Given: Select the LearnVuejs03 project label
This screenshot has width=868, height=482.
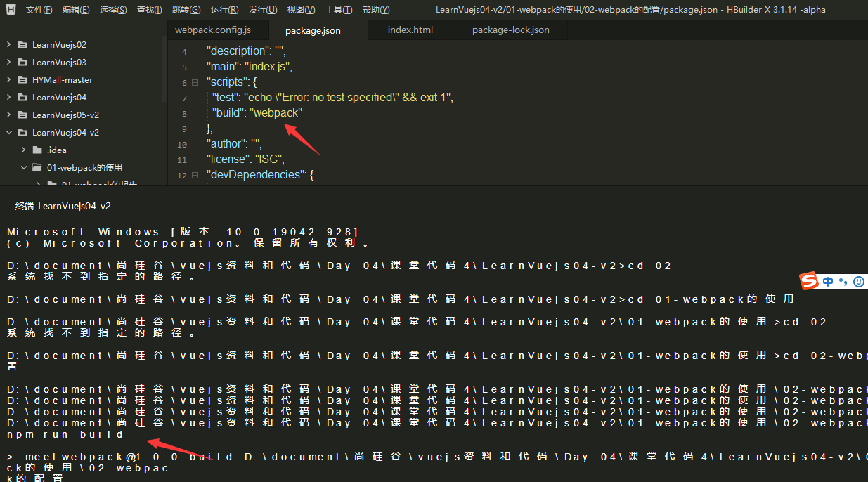Looking at the screenshot, I should [x=59, y=62].
